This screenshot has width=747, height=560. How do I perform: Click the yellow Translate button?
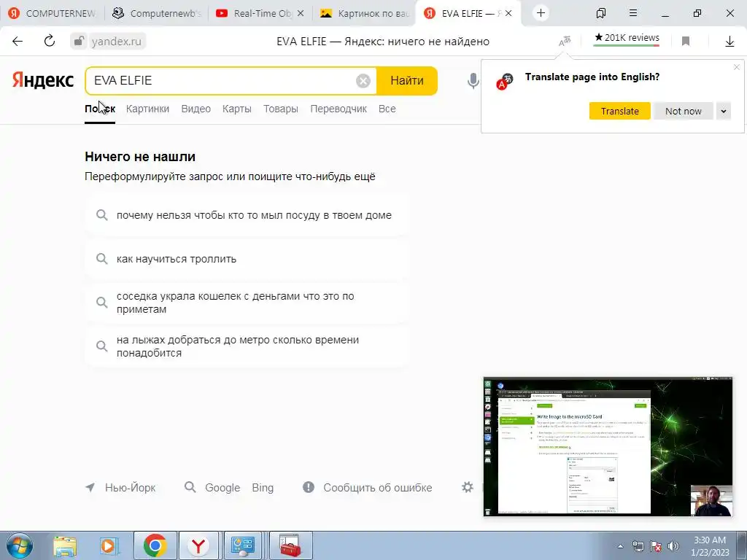pyautogui.click(x=619, y=111)
